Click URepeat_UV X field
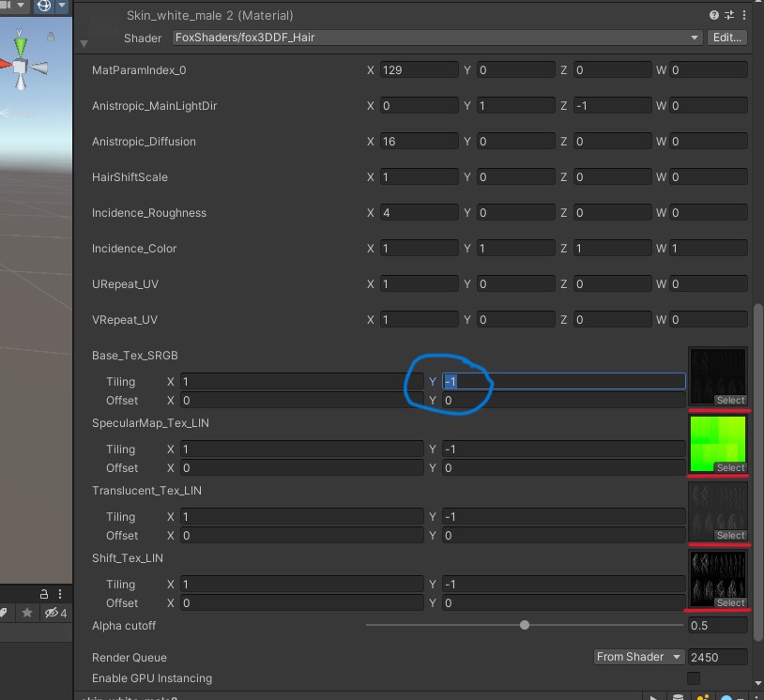The image size is (764, 700). tap(419, 283)
